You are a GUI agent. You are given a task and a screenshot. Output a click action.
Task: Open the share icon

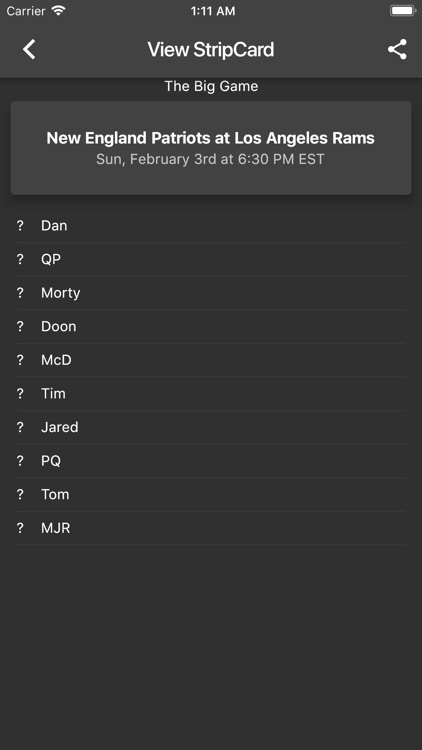[397, 49]
